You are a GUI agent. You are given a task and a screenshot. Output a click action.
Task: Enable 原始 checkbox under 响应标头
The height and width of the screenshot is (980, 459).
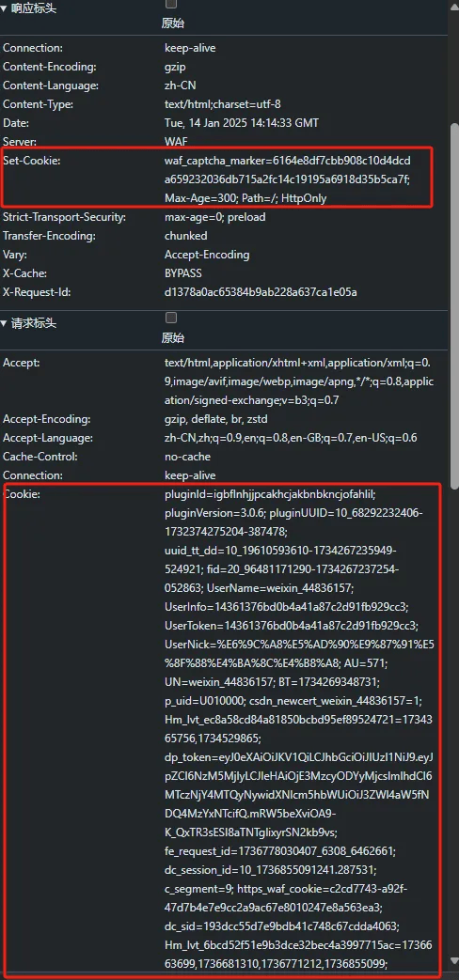coord(171,4)
